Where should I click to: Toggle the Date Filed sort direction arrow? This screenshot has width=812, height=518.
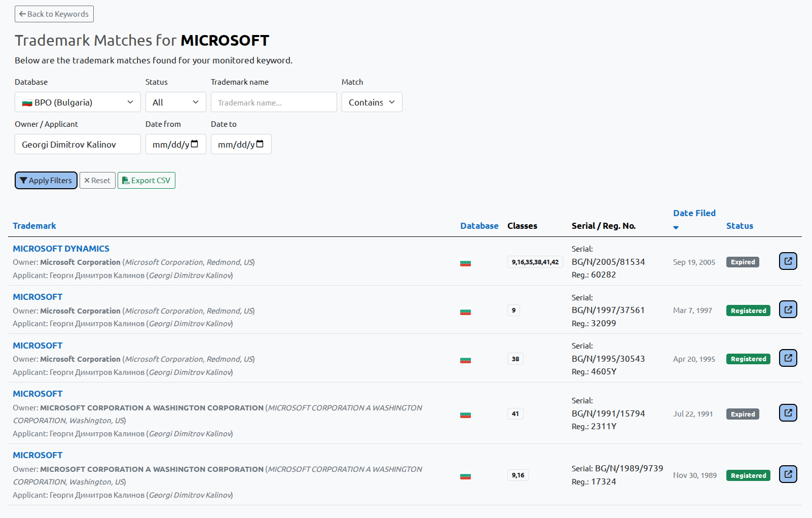[676, 228]
